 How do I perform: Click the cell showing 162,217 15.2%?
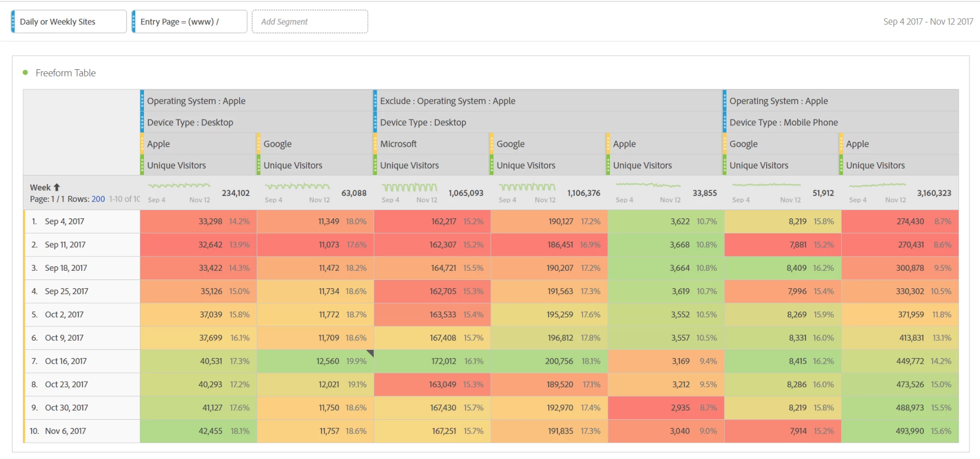click(x=432, y=221)
